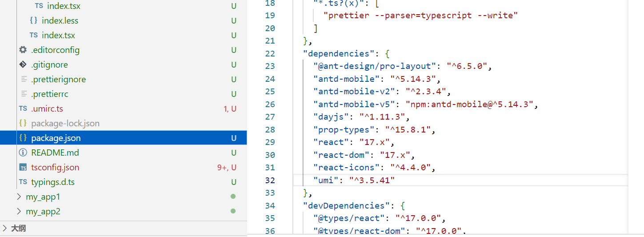Screen dimensions: 644x237
Task: Click the "prop-types" key
Action: pyautogui.click(x=341, y=129)
